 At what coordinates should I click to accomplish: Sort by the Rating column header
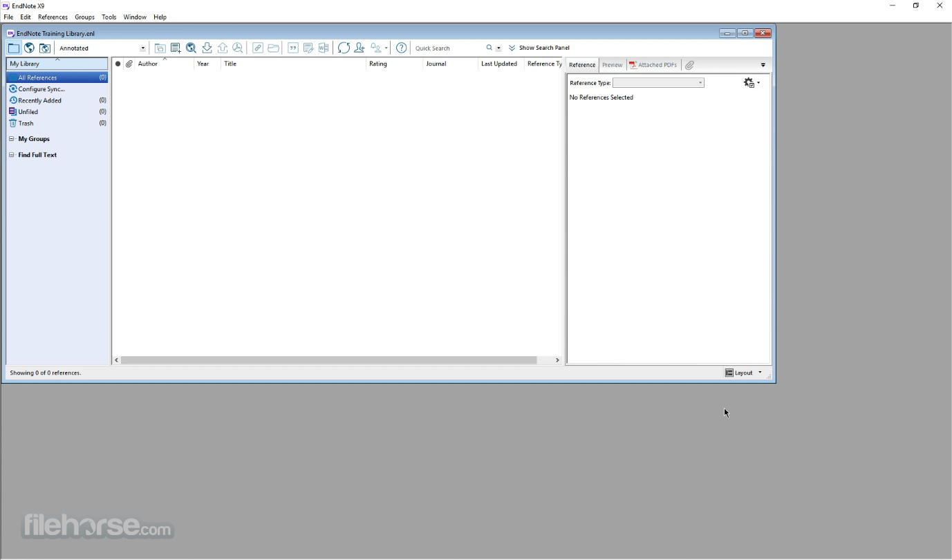tap(394, 64)
